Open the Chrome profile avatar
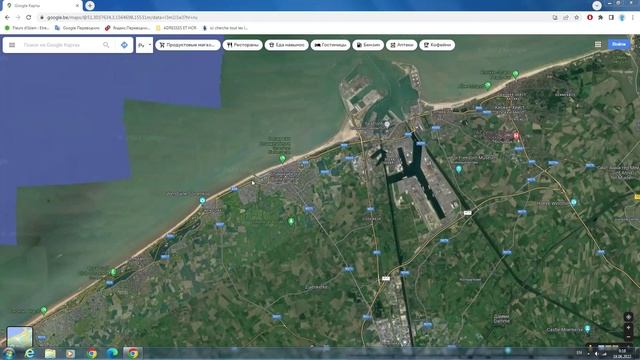This screenshot has height=360, width=640. tap(622, 18)
